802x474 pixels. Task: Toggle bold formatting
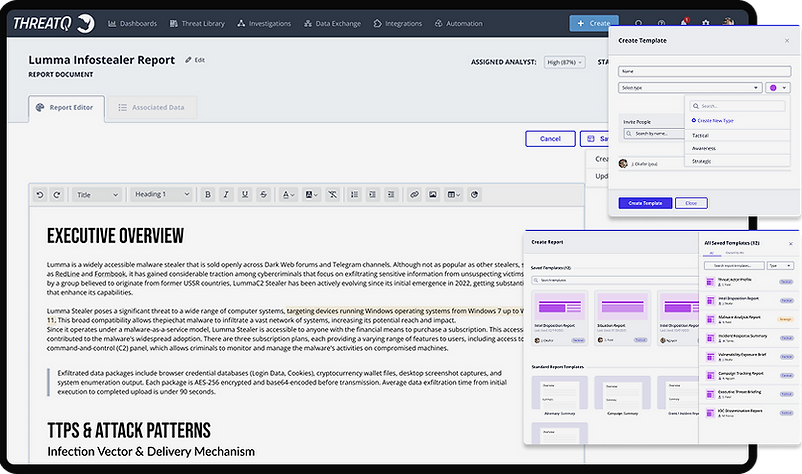208,195
